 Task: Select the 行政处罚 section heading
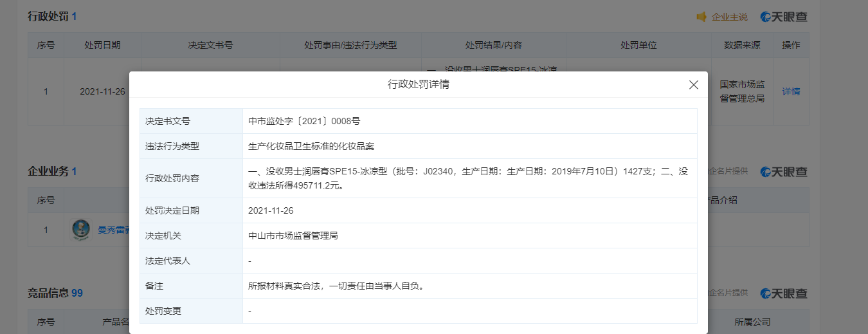click(x=48, y=17)
